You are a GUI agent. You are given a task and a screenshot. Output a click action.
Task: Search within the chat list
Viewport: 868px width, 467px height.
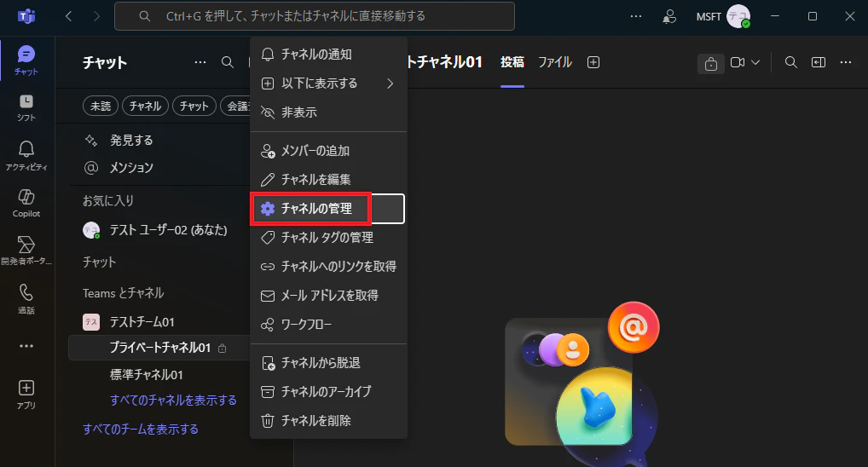point(228,62)
